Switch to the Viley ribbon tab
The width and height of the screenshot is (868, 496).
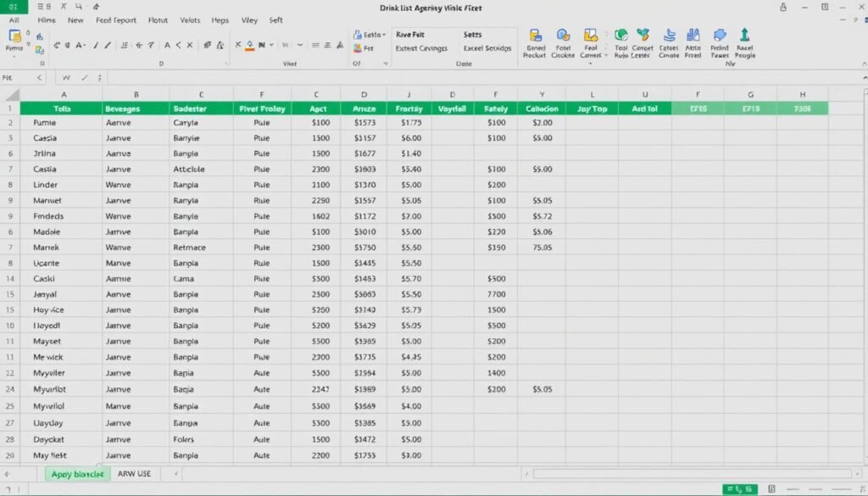[x=249, y=20]
